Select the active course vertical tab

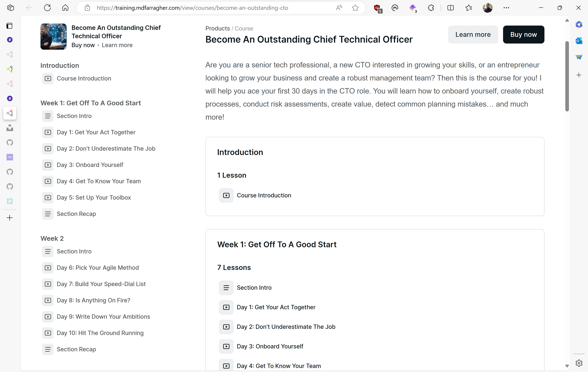(10, 113)
